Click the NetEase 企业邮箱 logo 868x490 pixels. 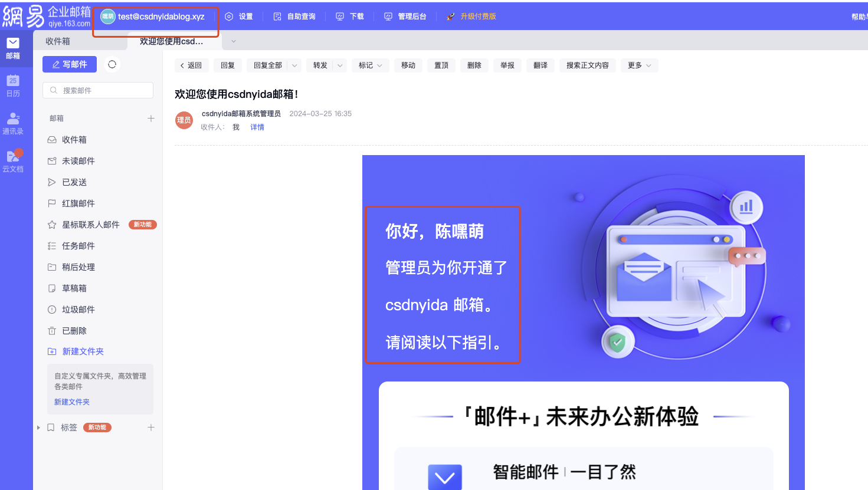tap(47, 16)
